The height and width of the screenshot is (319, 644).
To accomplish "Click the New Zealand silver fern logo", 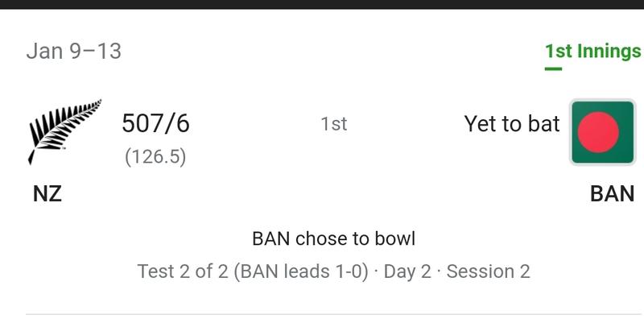I will coord(64,131).
